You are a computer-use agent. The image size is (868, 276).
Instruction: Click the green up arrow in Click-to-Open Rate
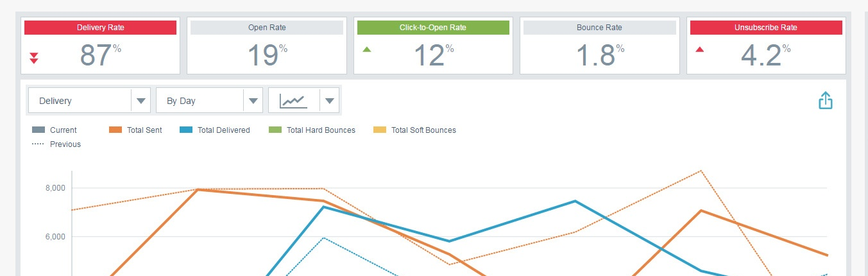point(367,49)
